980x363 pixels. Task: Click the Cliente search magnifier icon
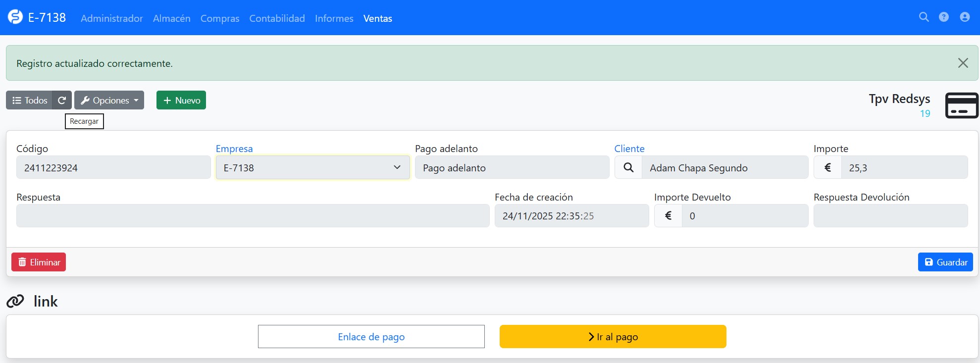tap(628, 167)
